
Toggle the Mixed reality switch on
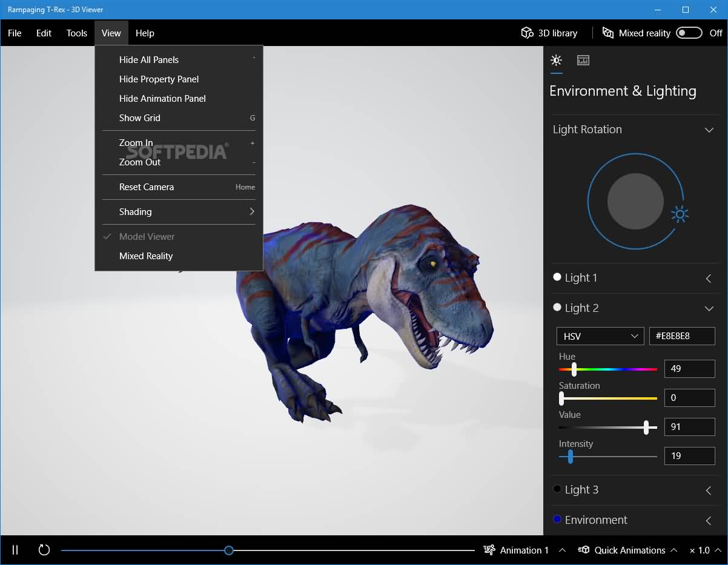[x=689, y=33]
